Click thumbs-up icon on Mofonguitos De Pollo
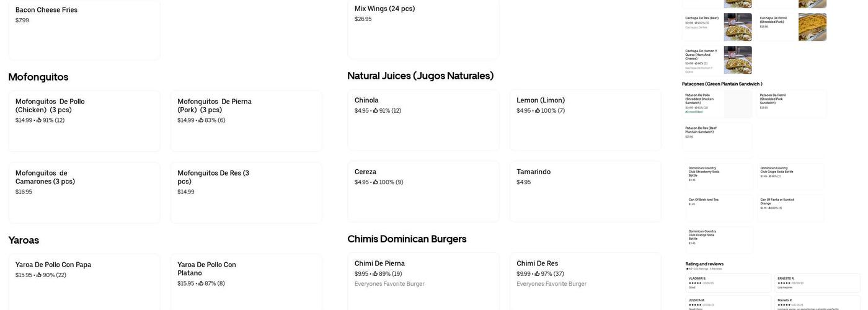Screen dimensions: 868x310 coord(39,120)
